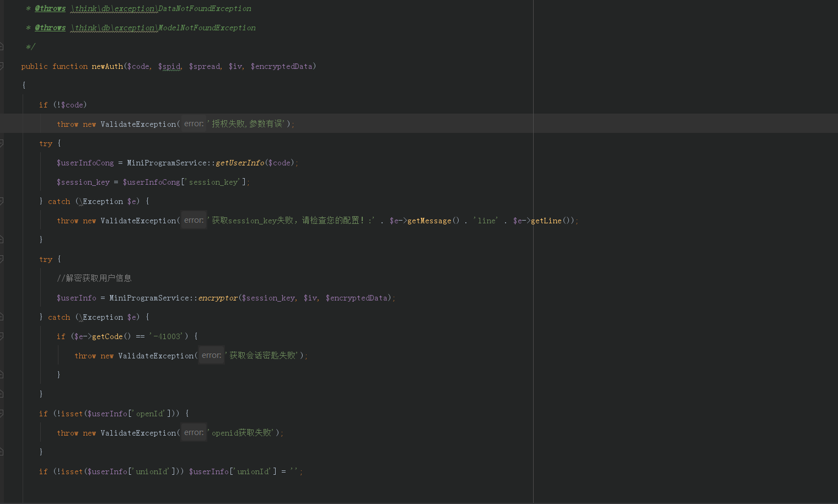Click the $iv parameter in function signature
Image resolution: width=838 pixels, height=504 pixels.
tap(235, 66)
